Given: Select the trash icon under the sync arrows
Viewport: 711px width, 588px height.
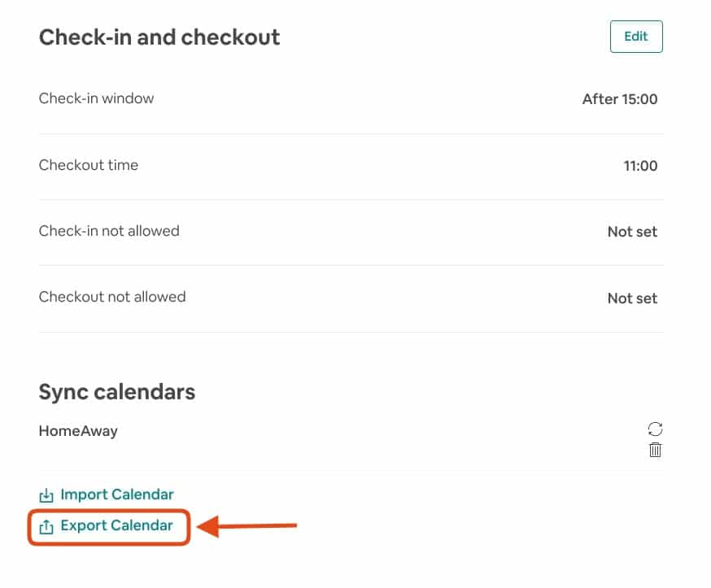Looking at the screenshot, I should click(656, 449).
